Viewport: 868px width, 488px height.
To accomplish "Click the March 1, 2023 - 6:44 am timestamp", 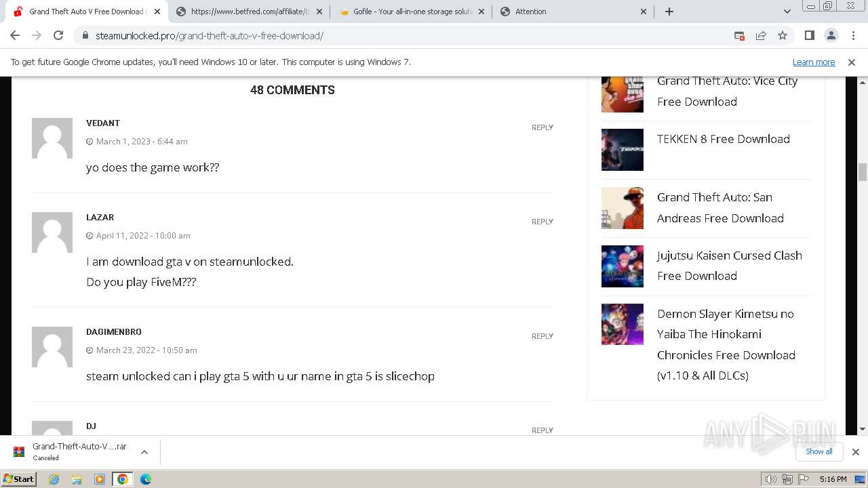I will pos(142,142).
